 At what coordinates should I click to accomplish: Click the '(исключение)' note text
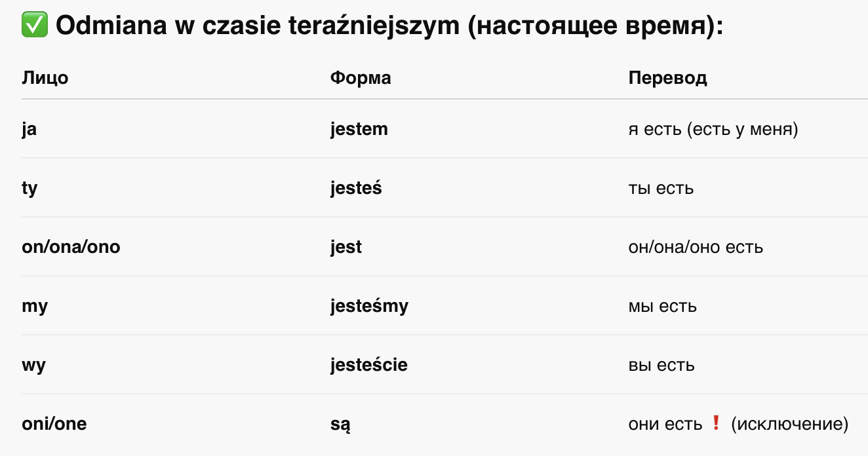pos(789,425)
